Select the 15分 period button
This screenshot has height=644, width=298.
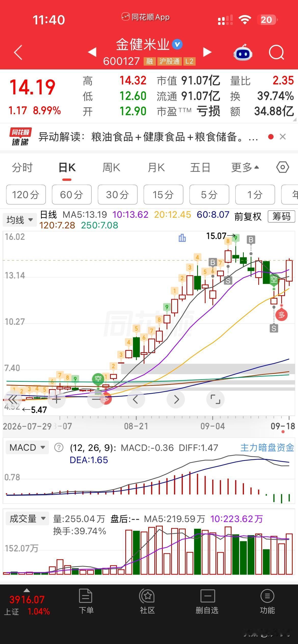tap(163, 195)
